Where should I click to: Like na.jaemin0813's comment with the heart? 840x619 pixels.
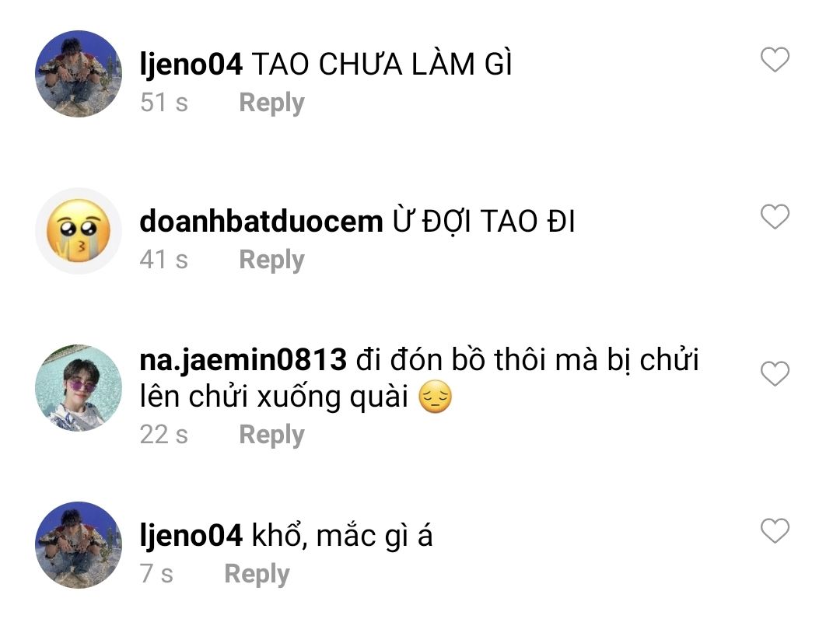pos(775,373)
